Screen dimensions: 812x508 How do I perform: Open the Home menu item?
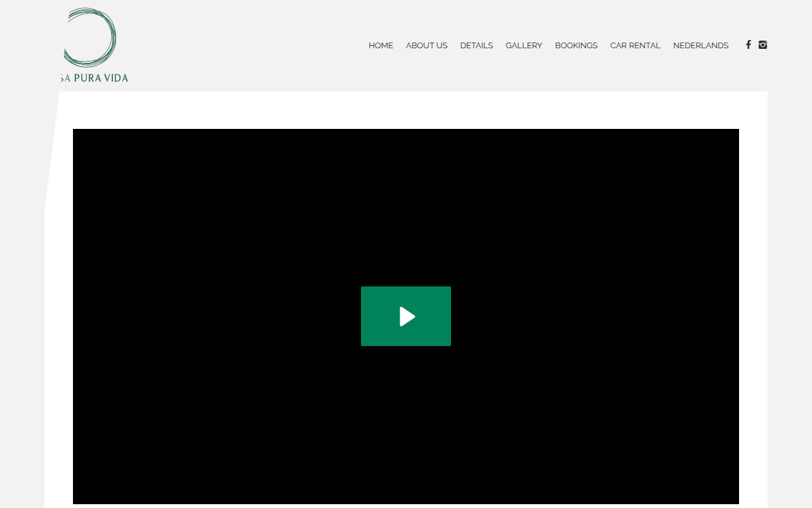point(381,46)
